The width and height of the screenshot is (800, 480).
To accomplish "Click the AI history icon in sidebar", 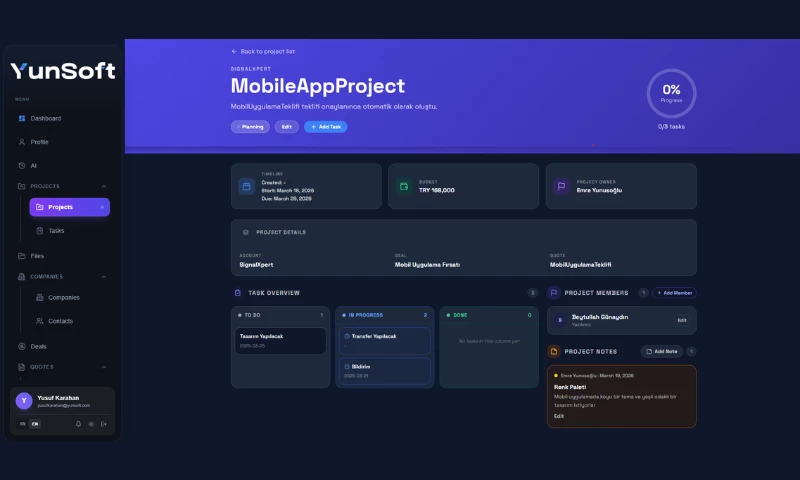I will 22,165.
